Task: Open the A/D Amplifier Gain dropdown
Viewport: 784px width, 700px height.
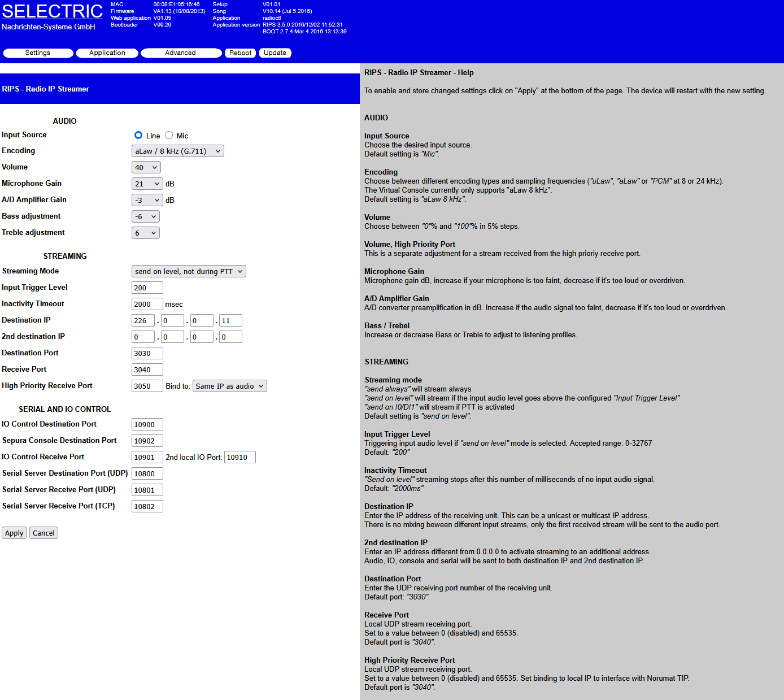Action: [147, 200]
